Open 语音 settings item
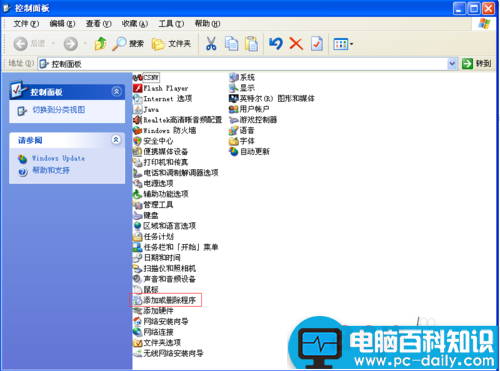Screen dimensions: 500x371 tap(242, 130)
